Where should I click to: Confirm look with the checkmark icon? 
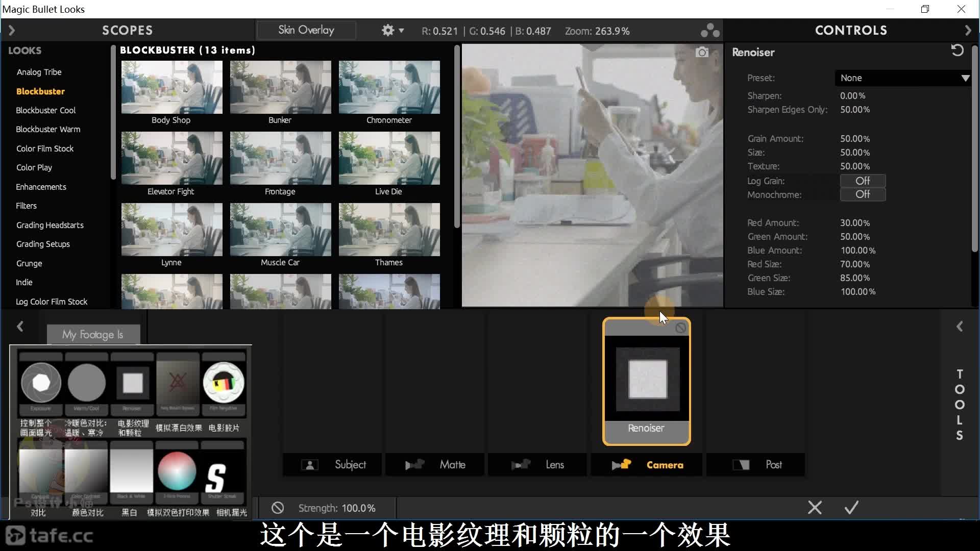click(x=851, y=508)
